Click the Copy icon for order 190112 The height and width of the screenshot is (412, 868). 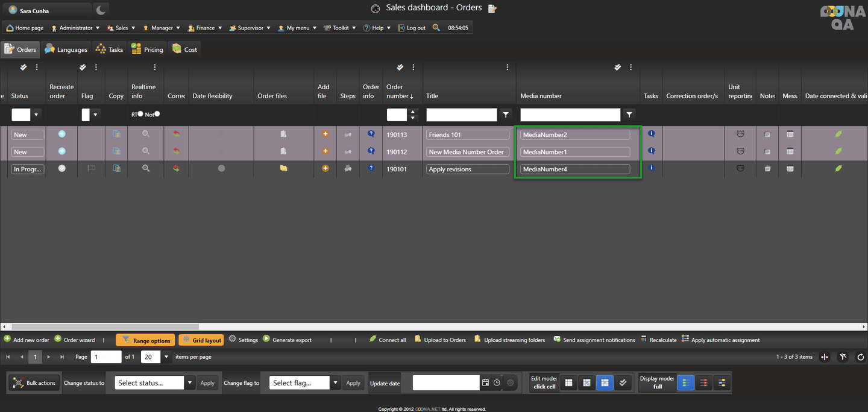point(116,151)
